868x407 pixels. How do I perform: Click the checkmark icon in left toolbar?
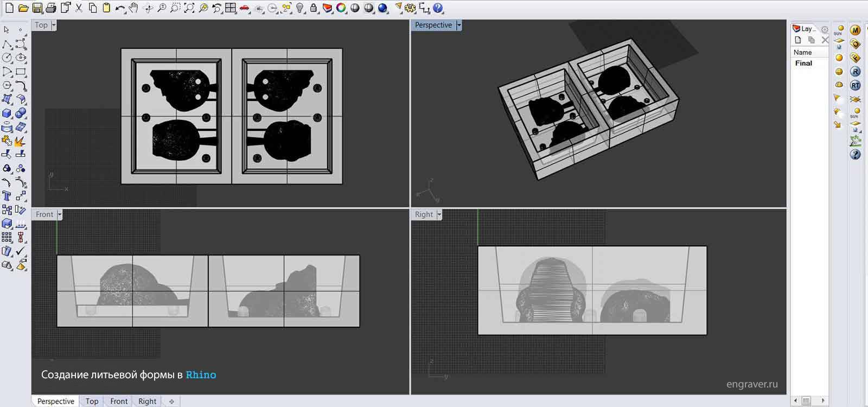[x=21, y=251]
